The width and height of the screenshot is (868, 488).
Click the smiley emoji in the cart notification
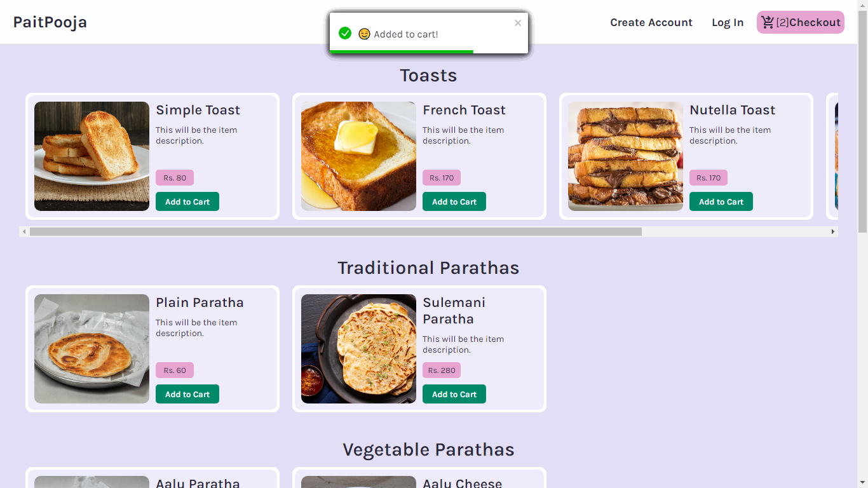click(x=364, y=34)
